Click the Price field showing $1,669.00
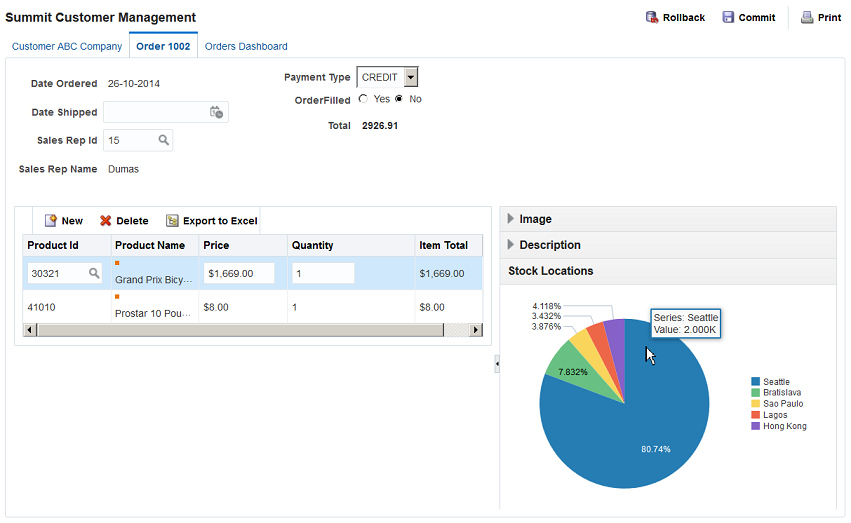This screenshot has width=851, height=523. click(239, 273)
